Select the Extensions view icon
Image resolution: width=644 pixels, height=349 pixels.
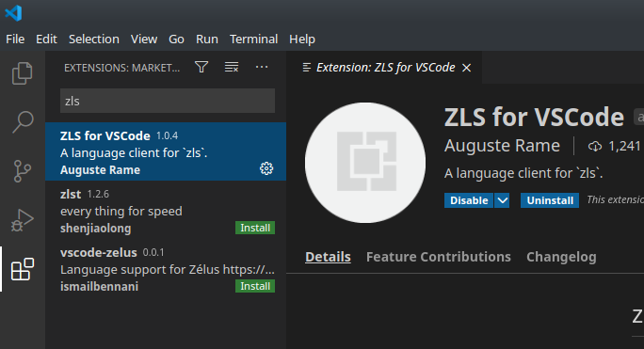[x=23, y=269]
